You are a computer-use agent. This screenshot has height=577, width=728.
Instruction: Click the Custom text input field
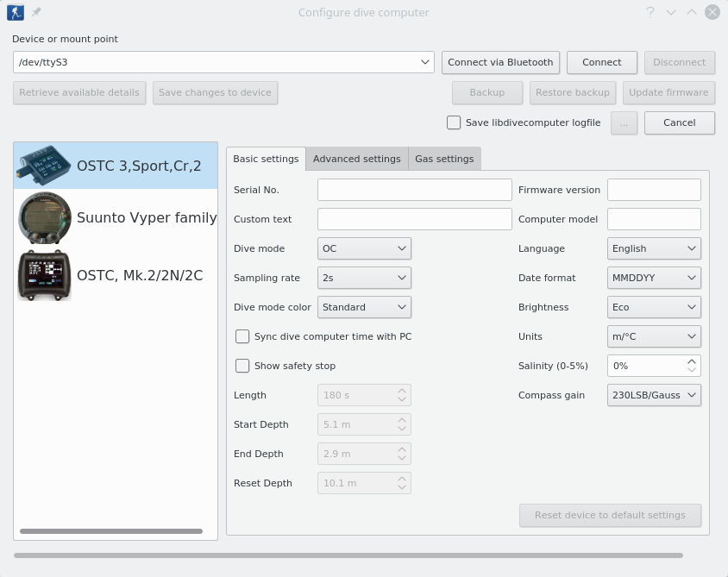click(x=414, y=219)
